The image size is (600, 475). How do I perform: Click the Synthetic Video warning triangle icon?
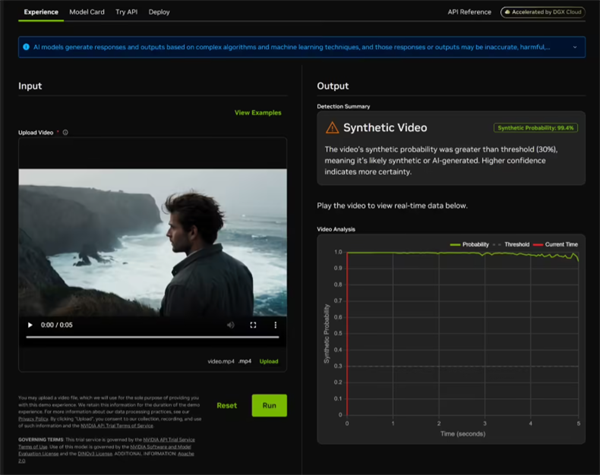[x=332, y=127]
